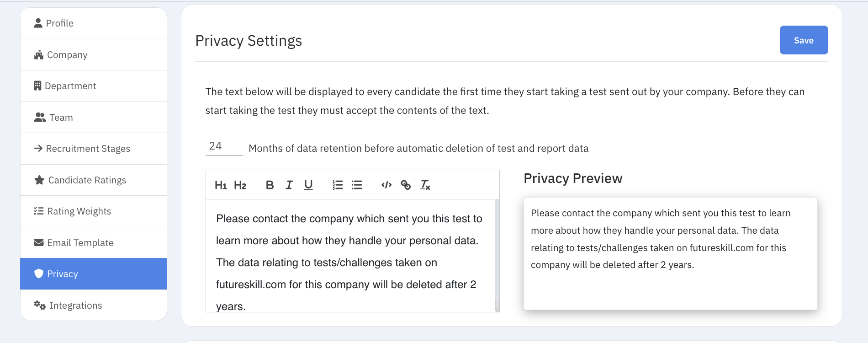This screenshot has height=343, width=868.
Task: Insert a bulleted list
Action: (x=357, y=185)
